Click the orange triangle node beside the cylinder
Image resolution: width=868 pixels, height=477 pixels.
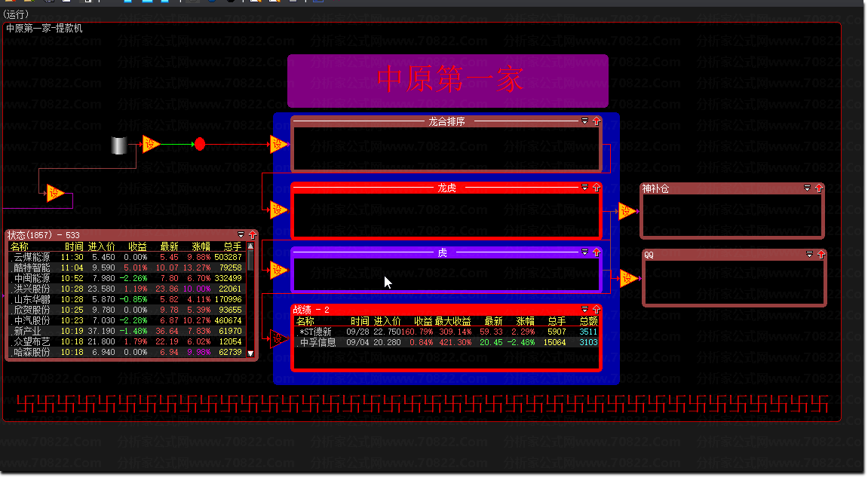click(151, 145)
